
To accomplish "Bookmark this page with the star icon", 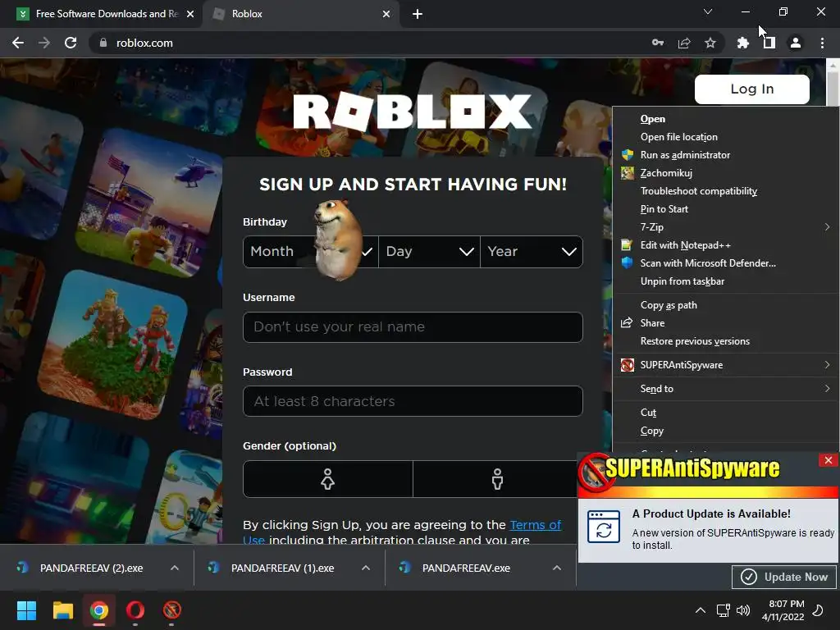I will click(x=710, y=43).
